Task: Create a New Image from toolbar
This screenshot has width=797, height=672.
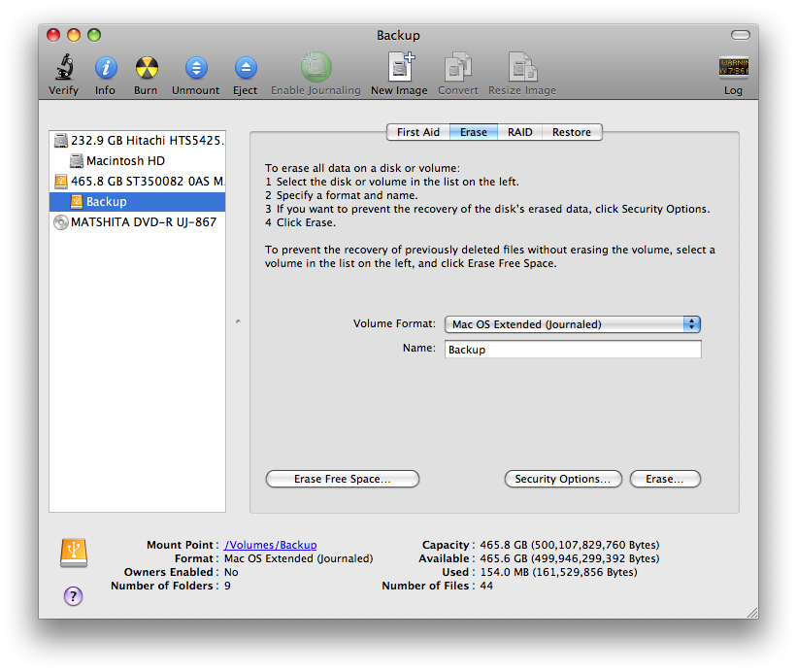Action: [x=399, y=68]
